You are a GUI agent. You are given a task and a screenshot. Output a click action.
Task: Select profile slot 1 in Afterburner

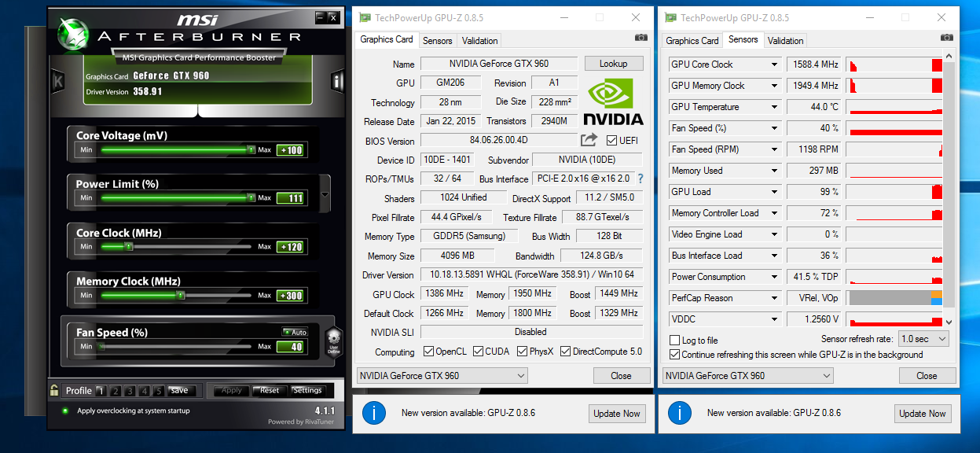pos(100,391)
